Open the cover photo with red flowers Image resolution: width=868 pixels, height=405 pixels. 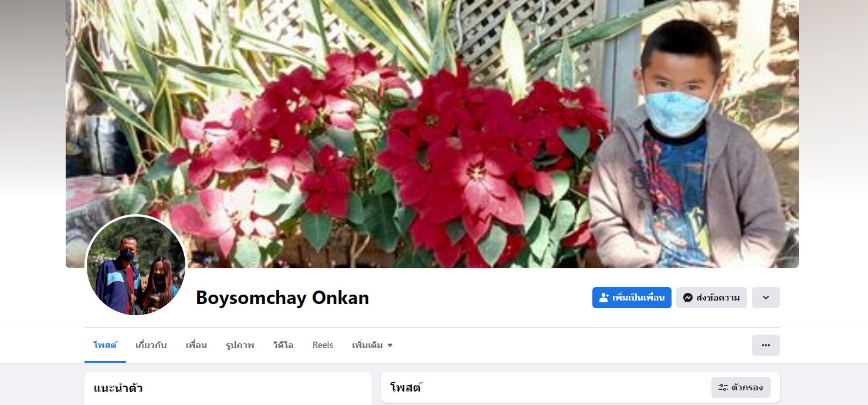432,134
